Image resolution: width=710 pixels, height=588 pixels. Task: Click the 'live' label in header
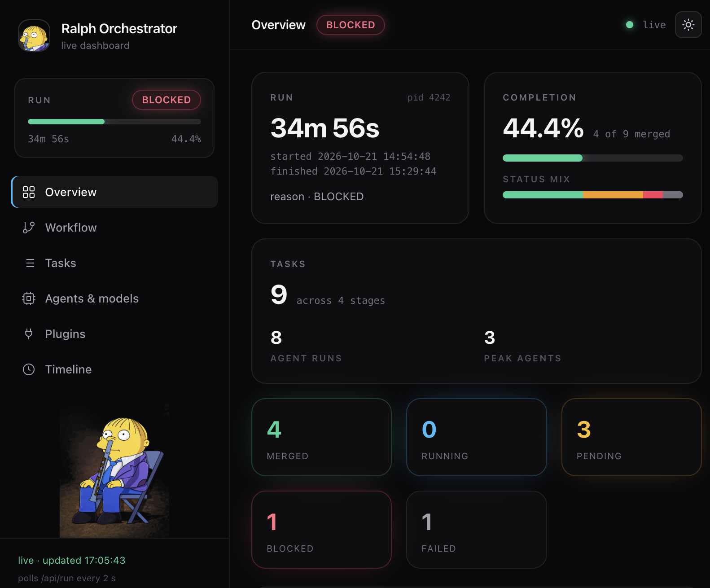[654, 25]
